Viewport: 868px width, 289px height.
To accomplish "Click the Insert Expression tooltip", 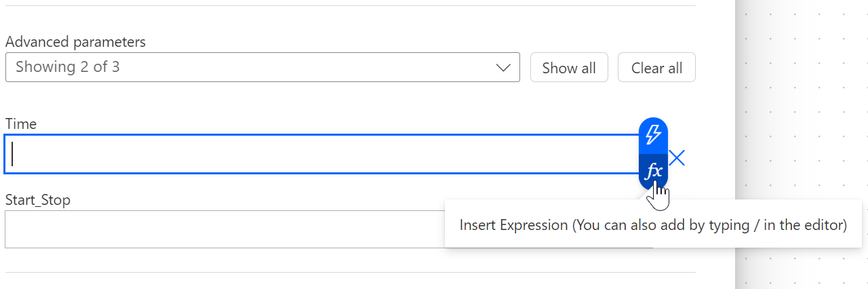I will [x=652, y=225].
